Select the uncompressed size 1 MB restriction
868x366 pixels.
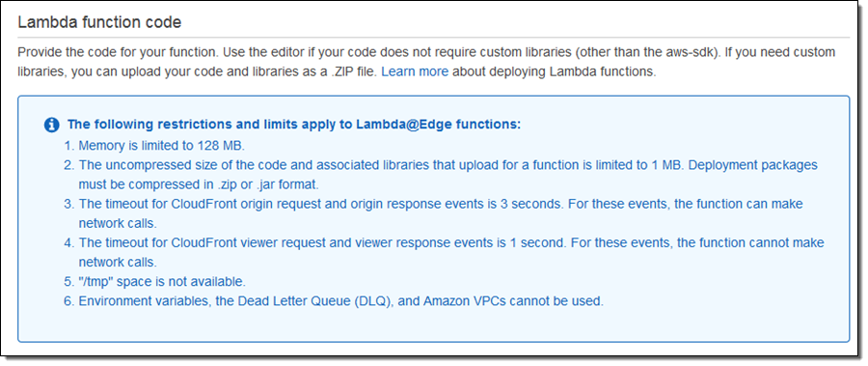coord(441,175)
